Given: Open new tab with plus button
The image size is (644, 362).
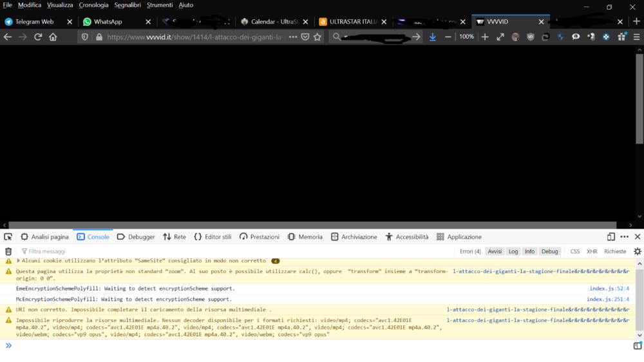Looking at the screenshot, I should [636, 21].
